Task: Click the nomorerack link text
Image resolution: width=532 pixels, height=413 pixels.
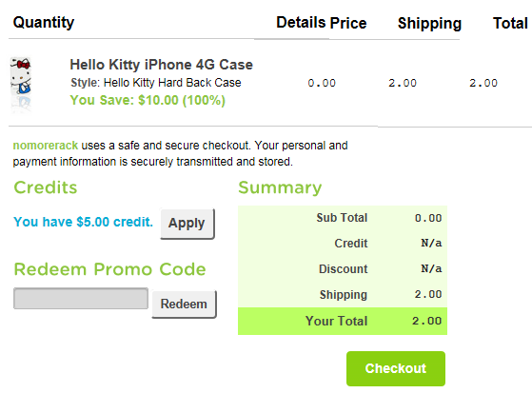Action: (x=46, y=146)
